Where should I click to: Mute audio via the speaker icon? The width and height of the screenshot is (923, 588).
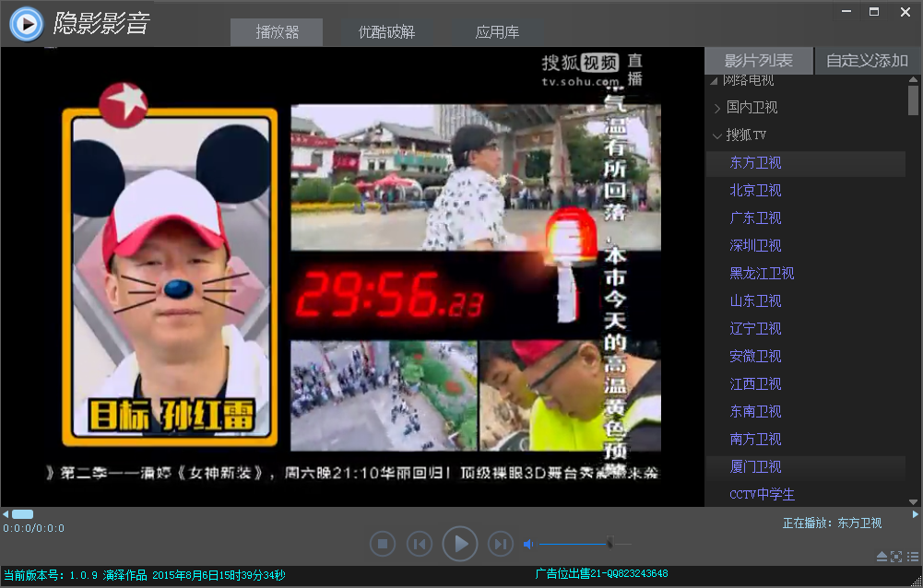[528, 545]
